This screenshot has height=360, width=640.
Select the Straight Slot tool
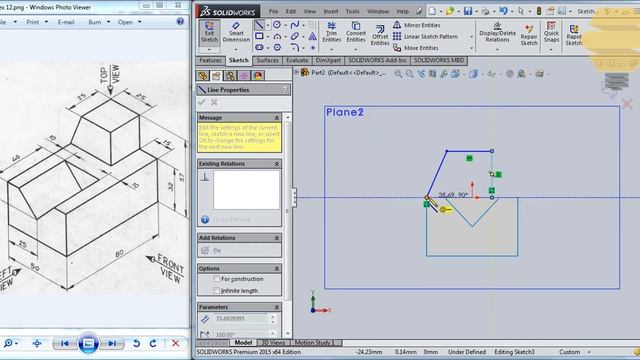259,47
